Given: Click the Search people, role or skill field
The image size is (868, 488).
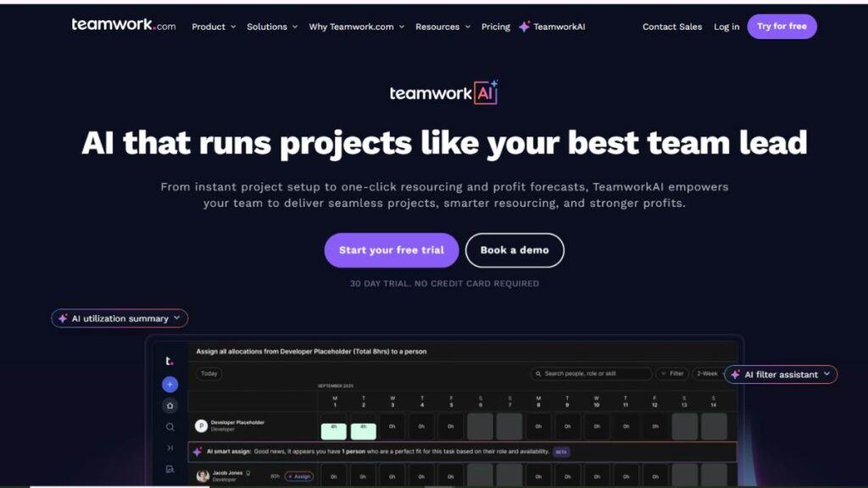Looking at the screenshot, I should coord(591,374).
